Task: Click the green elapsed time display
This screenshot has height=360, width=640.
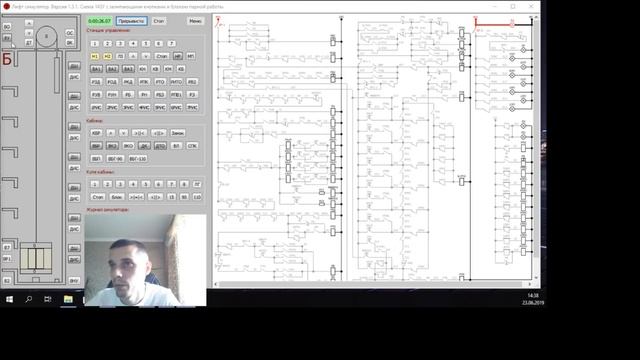Action: [100, 21]
